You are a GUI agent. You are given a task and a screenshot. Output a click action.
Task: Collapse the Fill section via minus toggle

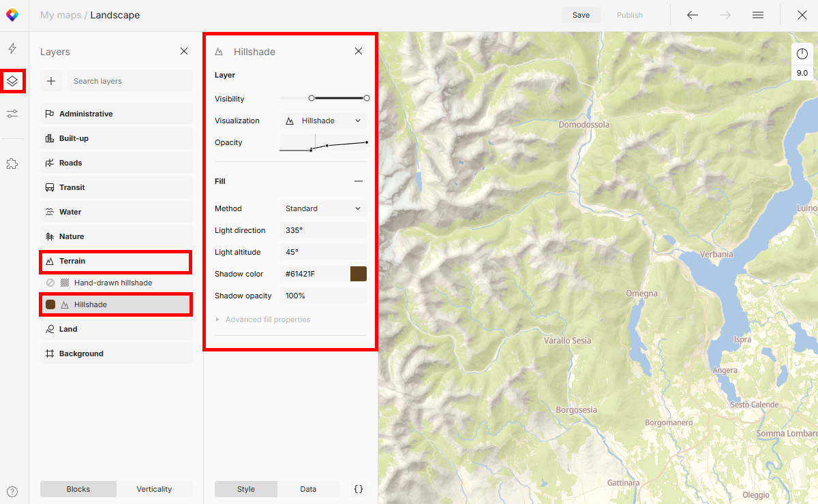click(x=359, y=181)
